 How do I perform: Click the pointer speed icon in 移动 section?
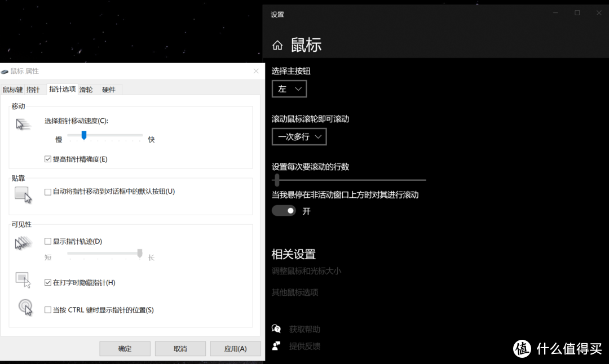(x=23, y=124)
